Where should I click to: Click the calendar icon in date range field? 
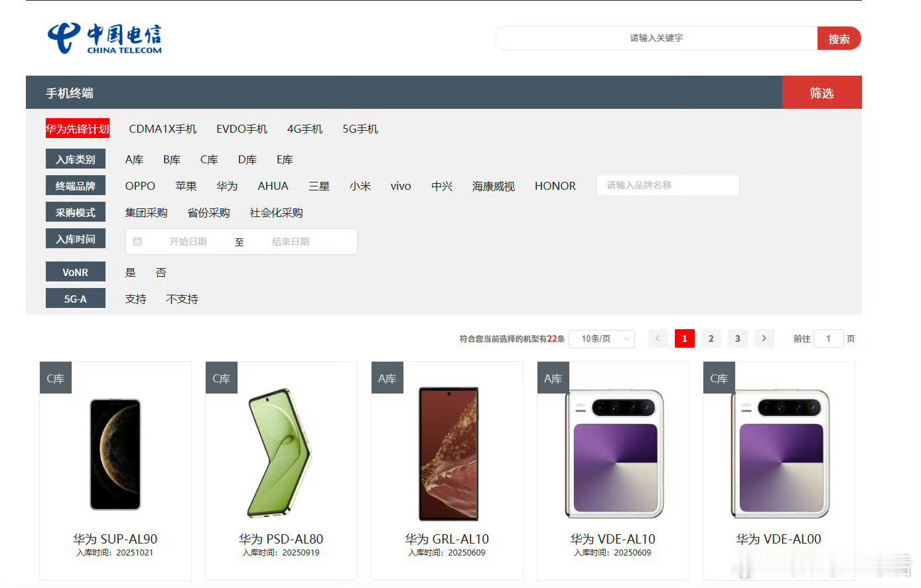[137, 242]
